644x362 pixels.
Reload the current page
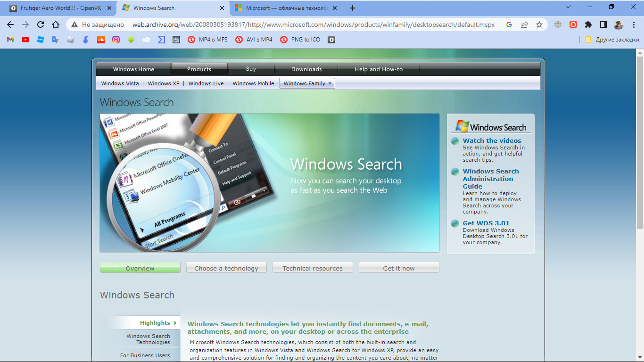point(41,25)
